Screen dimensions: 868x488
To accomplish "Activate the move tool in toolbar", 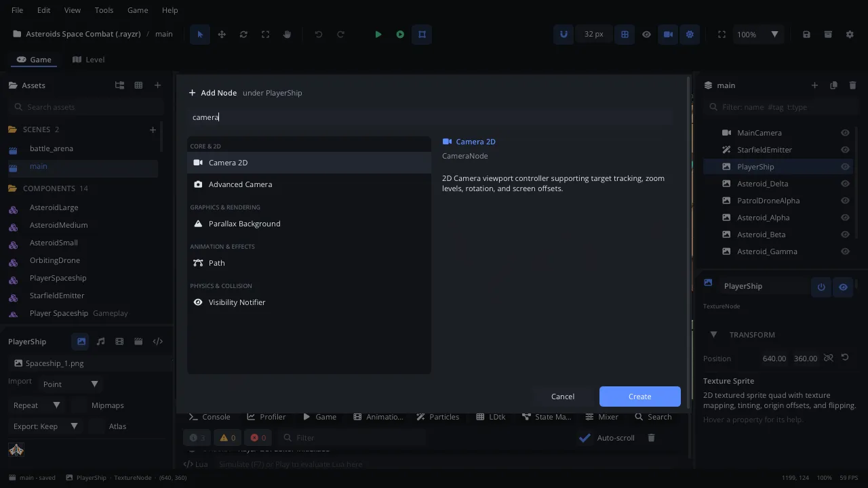I will (x=222, y=35).
